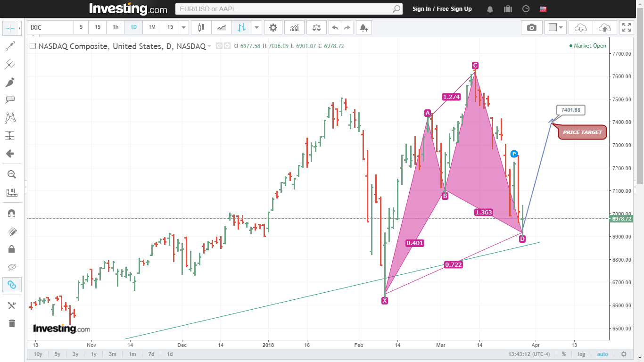Image resolution: width=644 pixels, height=362 pixels.
Task: Set the range to 1d
Action: point(170,354)
